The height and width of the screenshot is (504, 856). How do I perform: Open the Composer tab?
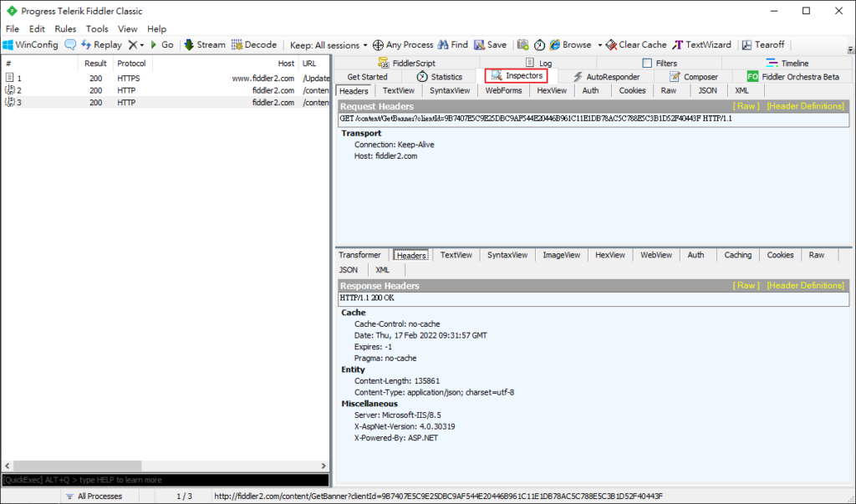point(693,77)
